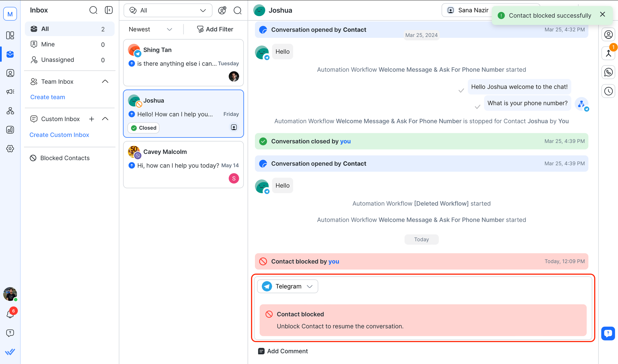Select the Mine inbox item
The width and height of the screenshot is (618, 364).
tap(48, 44)
